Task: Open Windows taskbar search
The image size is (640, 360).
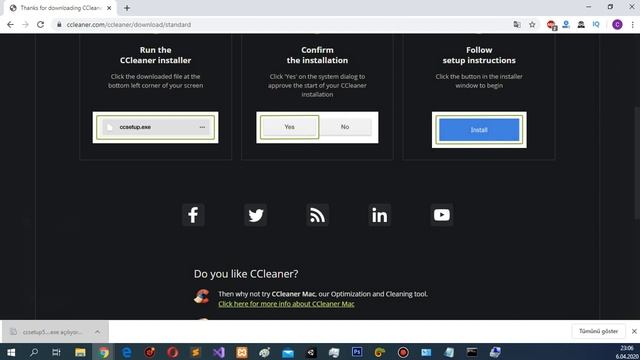Action: [x=34, y=352]
